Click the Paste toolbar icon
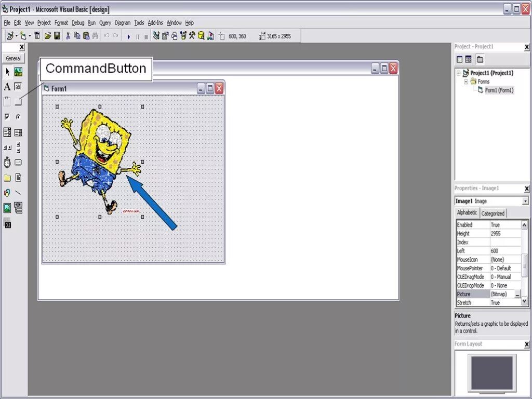 86,36
